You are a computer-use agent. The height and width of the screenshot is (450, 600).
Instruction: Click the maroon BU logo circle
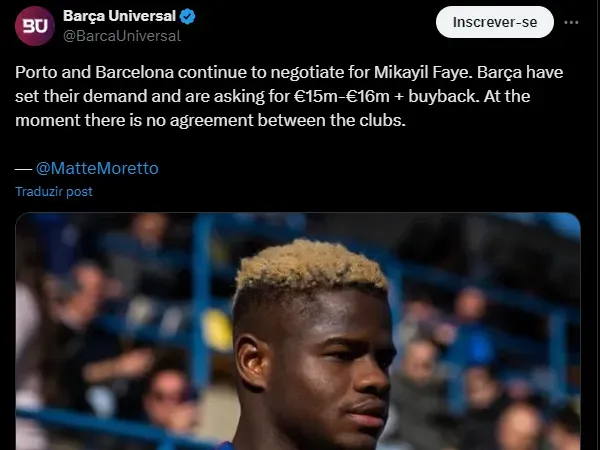34,26
